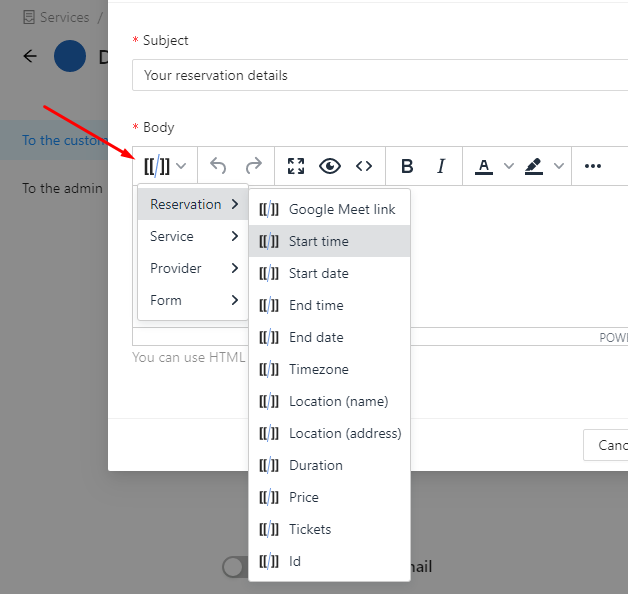
Task: Insert the Id variable
Action: click(329, 562)
